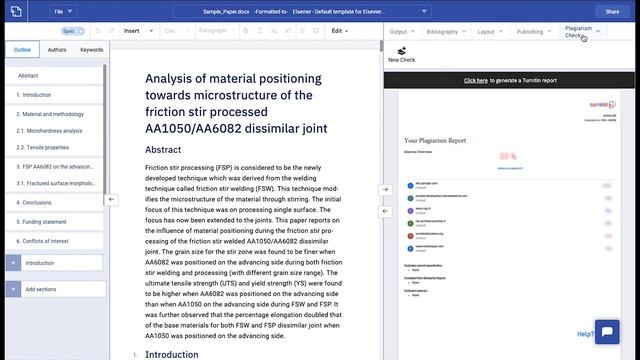640x360 pixels.
Task: Click the redo arrow icon
Action: tap(111, 31)
